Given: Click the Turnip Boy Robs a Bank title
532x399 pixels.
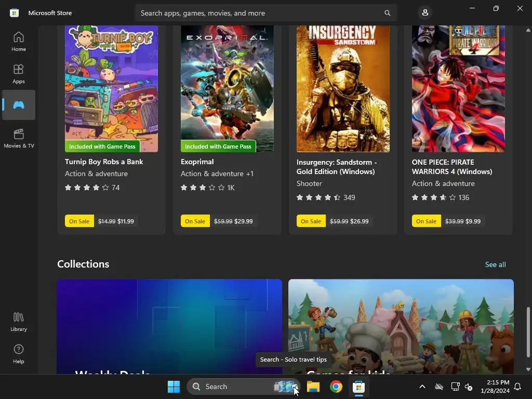Looking at the screenshot, I should coord(104,162).
